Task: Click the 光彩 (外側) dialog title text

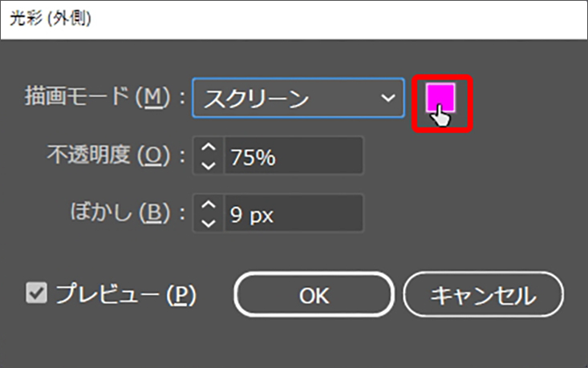Action: 50,18
